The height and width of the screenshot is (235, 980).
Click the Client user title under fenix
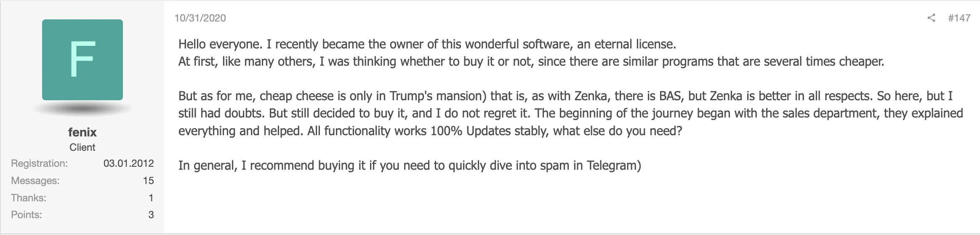point(83,147)
